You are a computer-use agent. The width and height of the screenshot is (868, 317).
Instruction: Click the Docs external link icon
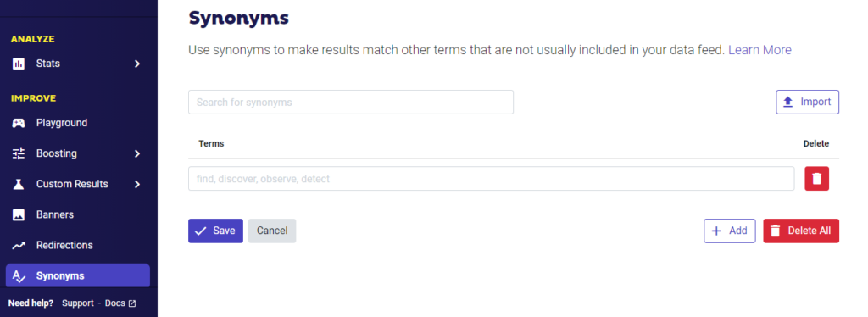(131, 303)
